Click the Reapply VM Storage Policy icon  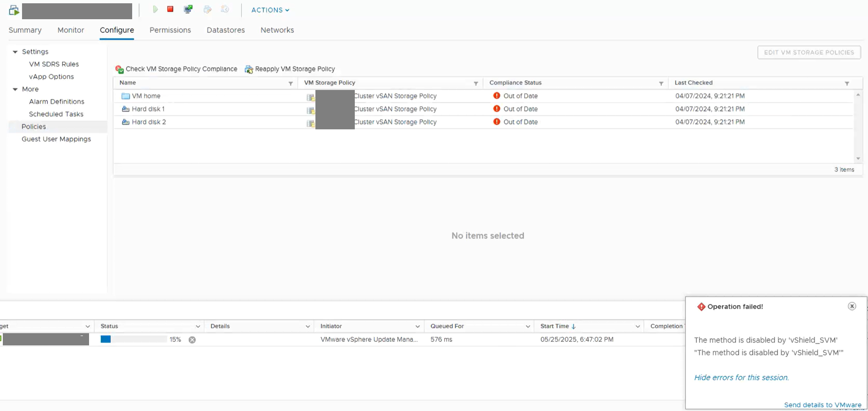[x=249, y=69]
